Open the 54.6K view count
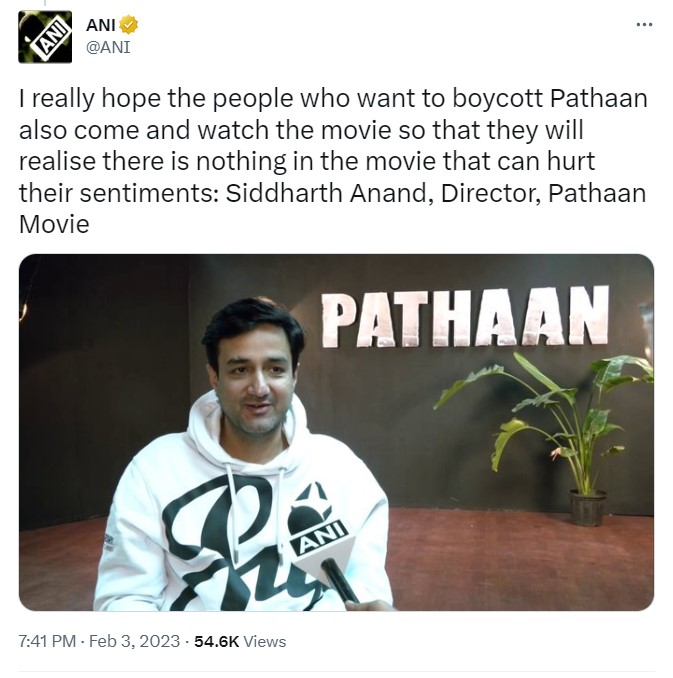This screenshot has height=678, width=673. pyautogui.click(x=216, y=641)
